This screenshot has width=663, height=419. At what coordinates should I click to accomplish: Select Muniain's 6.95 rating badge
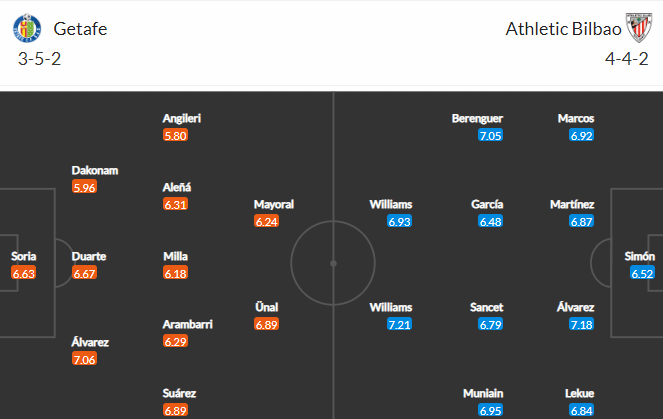(490, 410)
